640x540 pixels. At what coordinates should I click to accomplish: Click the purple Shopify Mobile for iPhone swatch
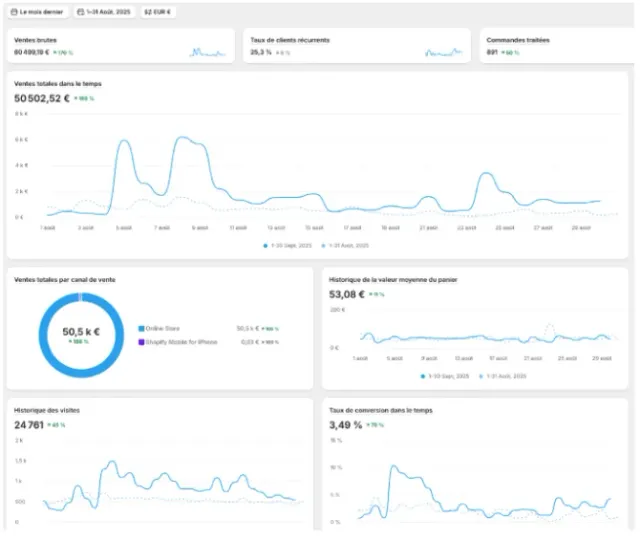pyautogui.click(x=142, y=342)
